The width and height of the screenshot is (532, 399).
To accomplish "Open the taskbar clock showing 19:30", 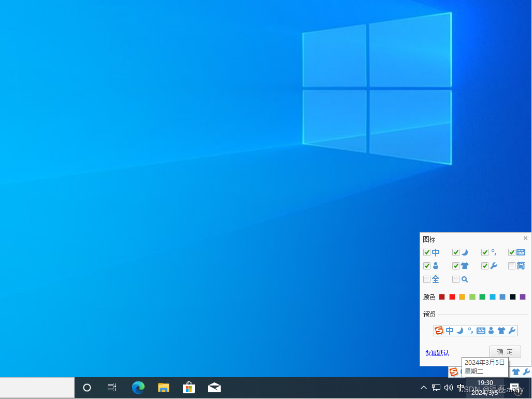I will click(485, 388).
